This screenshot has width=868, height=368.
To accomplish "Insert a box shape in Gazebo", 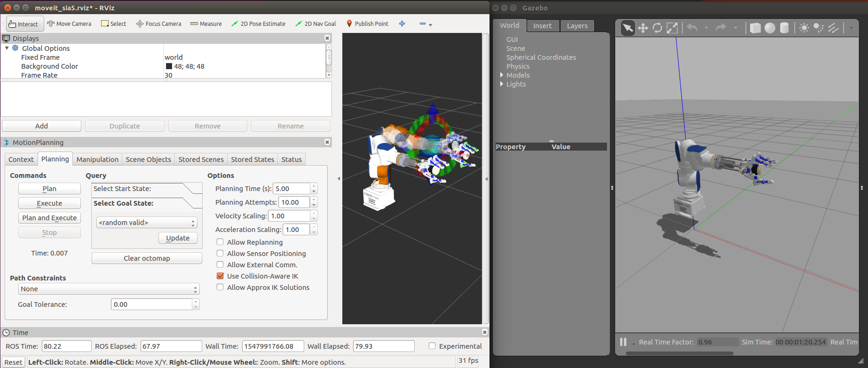I will 755,28.
